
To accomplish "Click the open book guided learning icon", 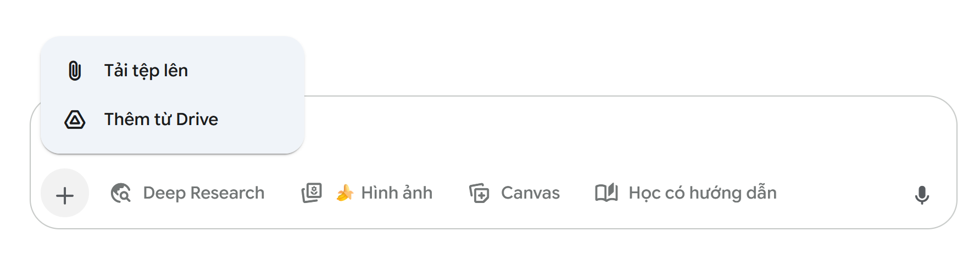I will point(606,193).
